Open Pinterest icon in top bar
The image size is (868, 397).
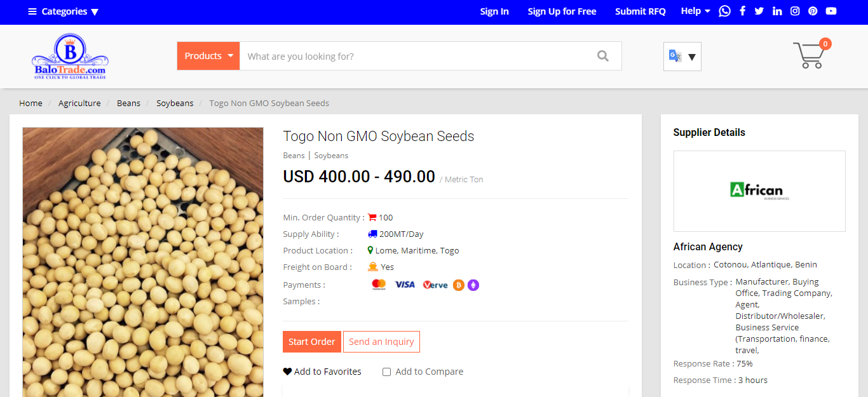[x=813, y=11]
